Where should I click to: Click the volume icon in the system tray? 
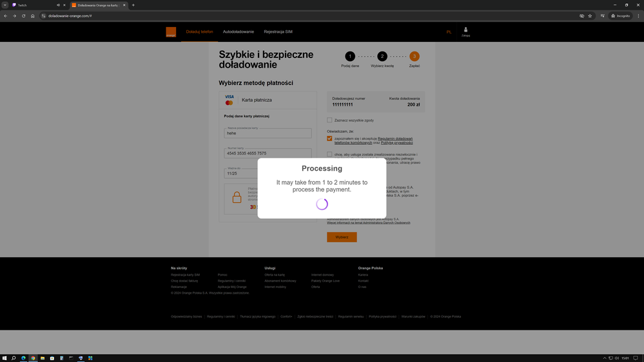click(616, 358)
